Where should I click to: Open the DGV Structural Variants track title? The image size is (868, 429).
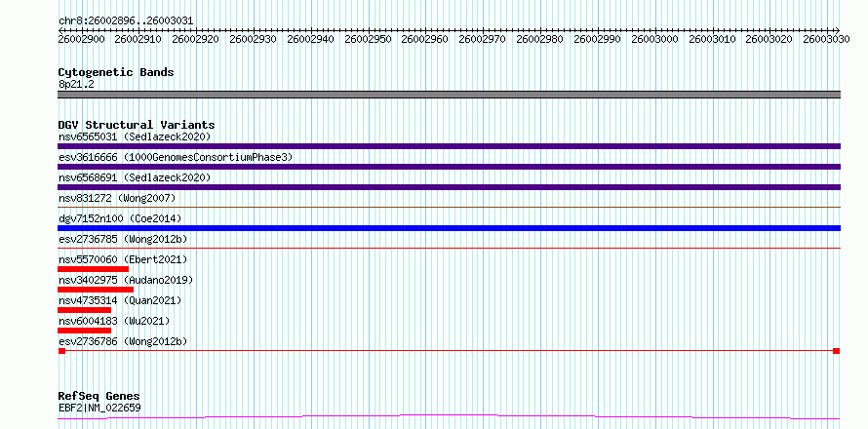tap(137, 125)
